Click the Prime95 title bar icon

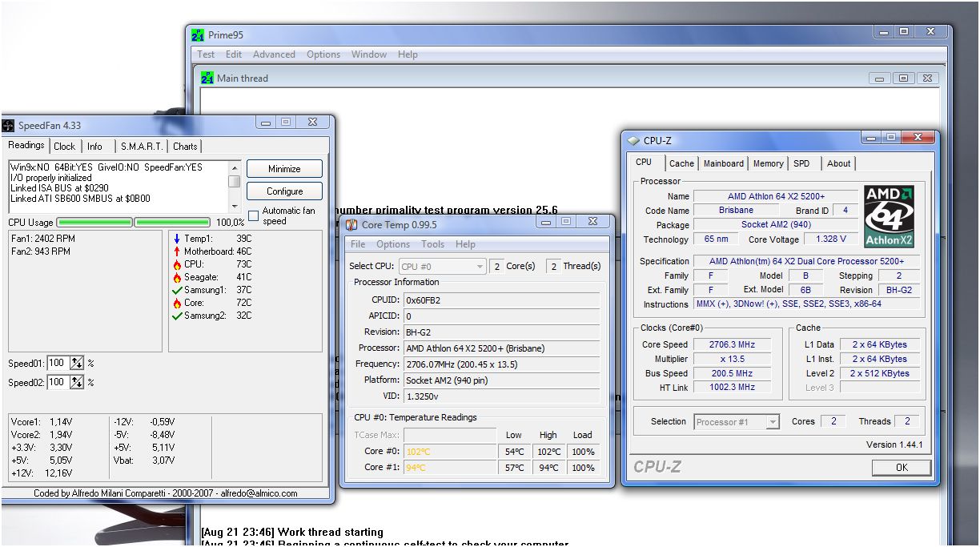(198, 35)
